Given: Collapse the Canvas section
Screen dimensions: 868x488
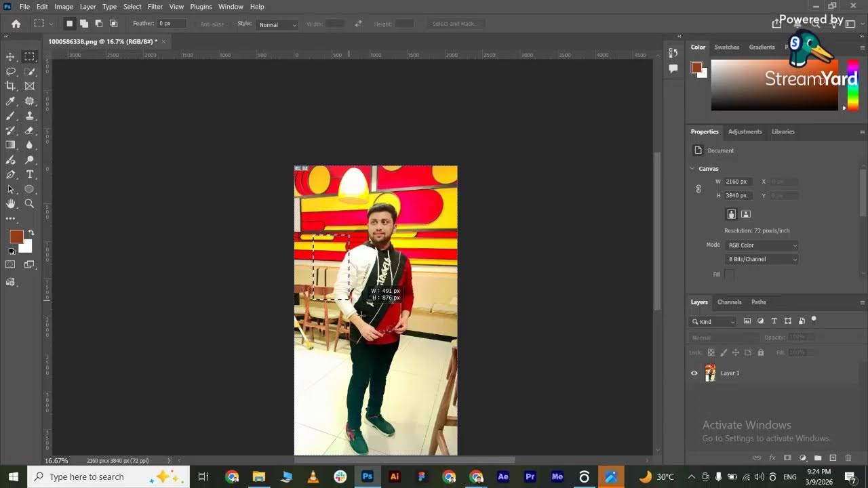Looking at the screenshot, I should click(x=692, y=168).
